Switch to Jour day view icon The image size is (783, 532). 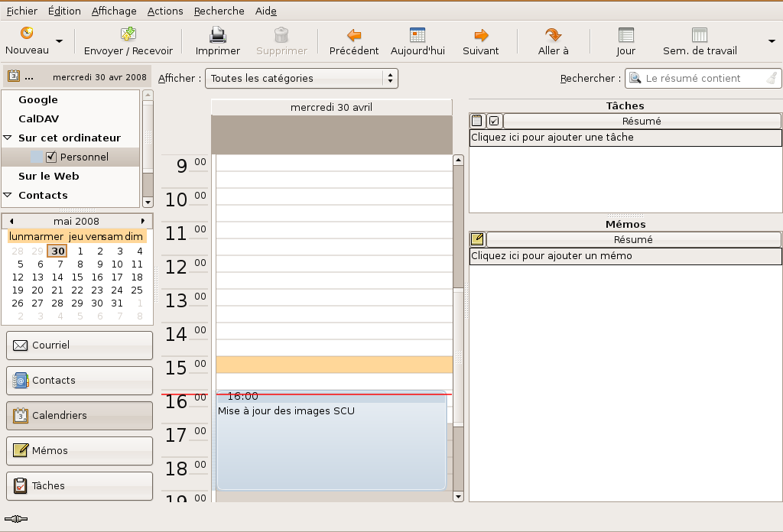pyautogui.click(x=626, y=35)
